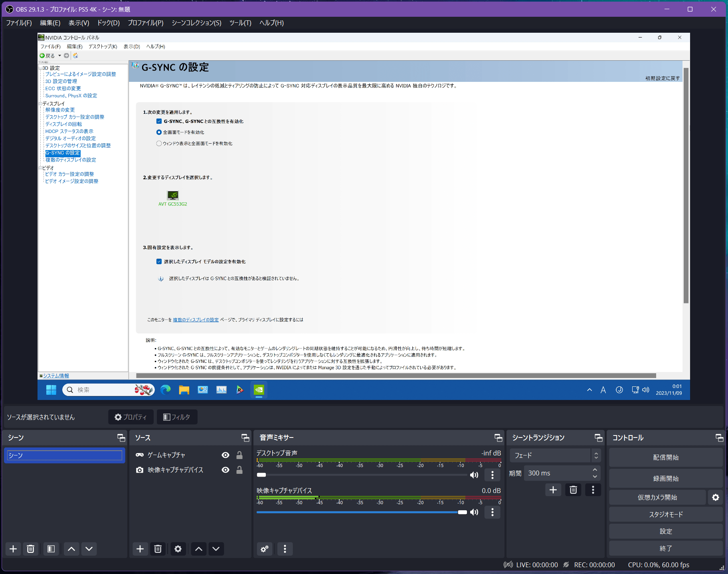Screen dimensions: 728x574
Task: Click 仮想カメラ開始 button
Action: pyautogui.click(x=657, y=497)
